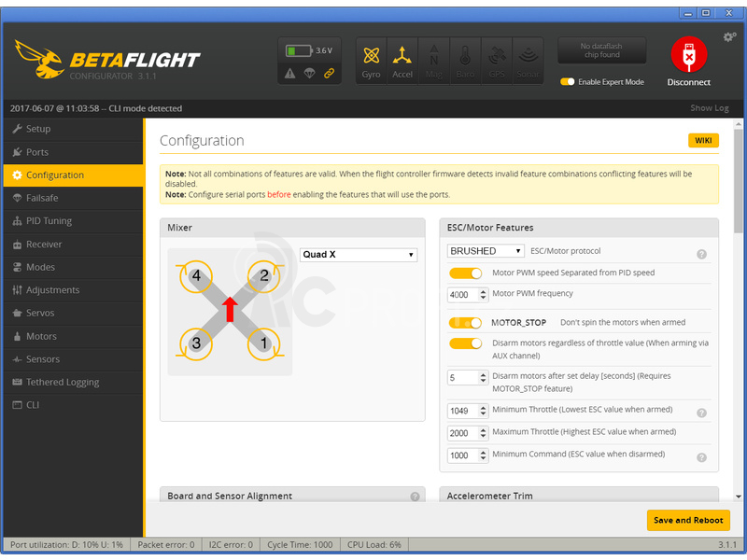This screenshot has height=560, width=747.
Task: Go to PID Tuning tab
Action: (73, 221)
